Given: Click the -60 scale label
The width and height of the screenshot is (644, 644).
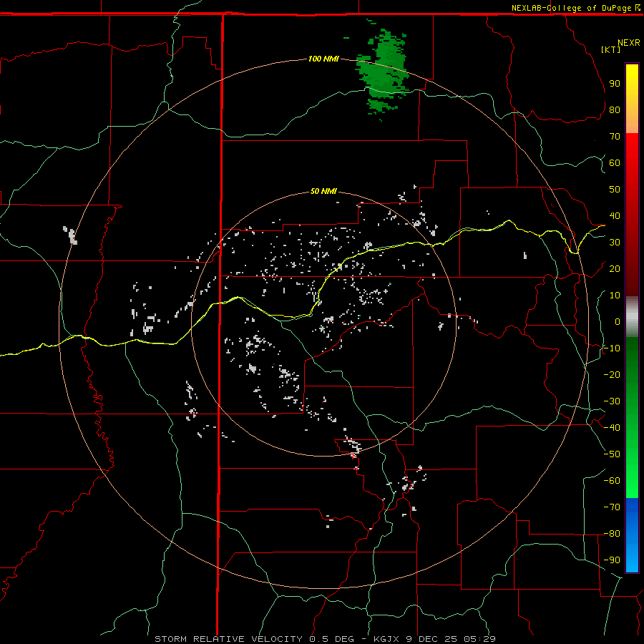Looking at the screenshot, I should pos(612,481).
